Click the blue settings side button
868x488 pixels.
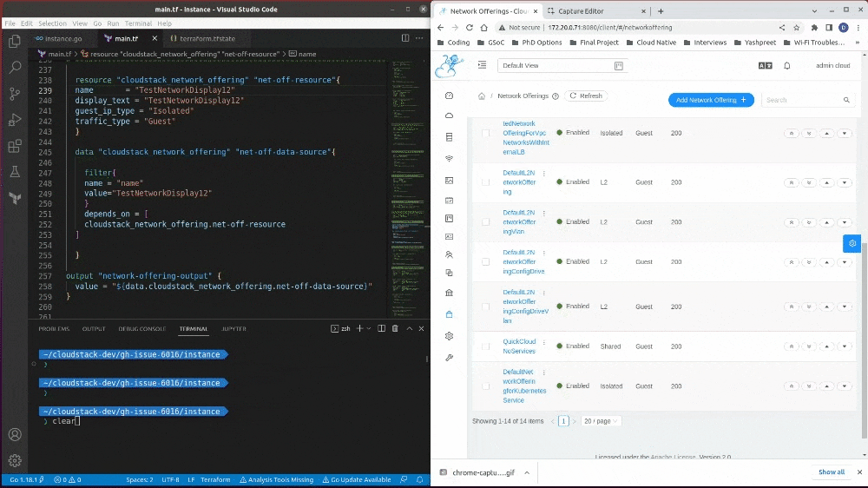(x=852, y=243)
